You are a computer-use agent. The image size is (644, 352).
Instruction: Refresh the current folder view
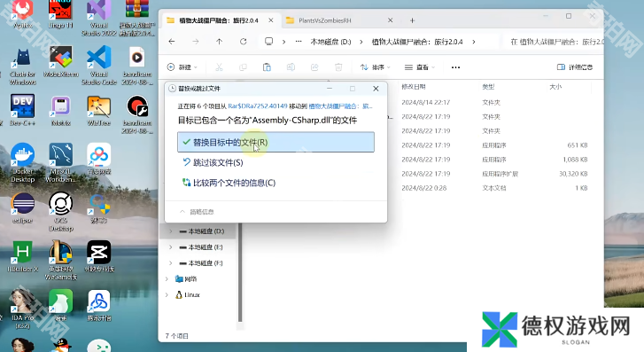click(x=243, y=42)
